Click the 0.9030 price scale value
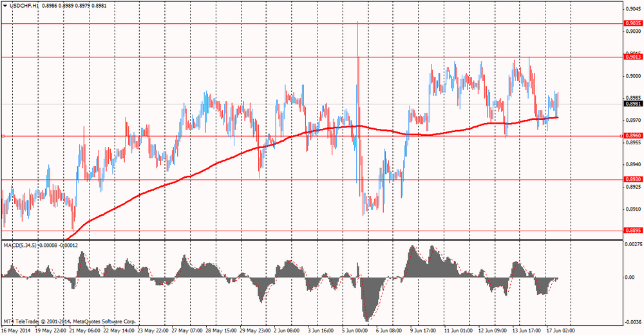Screen dimensions: 644x335 [x=633, y=31]
